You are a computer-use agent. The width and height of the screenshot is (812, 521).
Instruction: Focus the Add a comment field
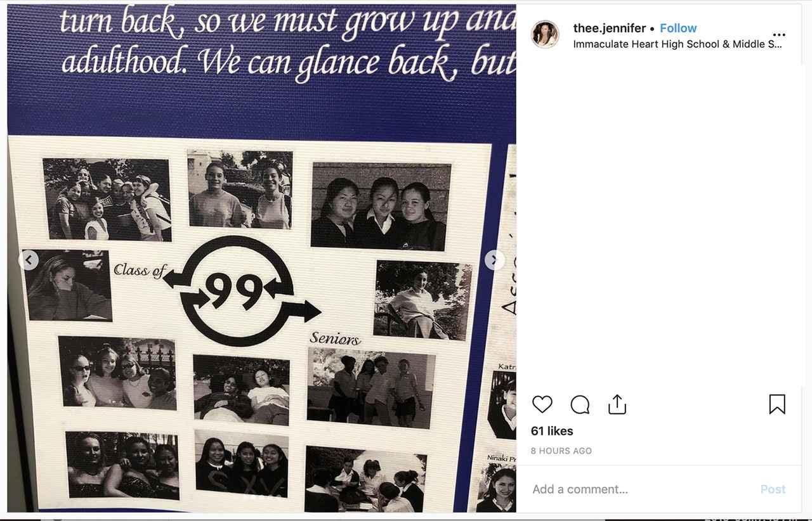(641, 489)
